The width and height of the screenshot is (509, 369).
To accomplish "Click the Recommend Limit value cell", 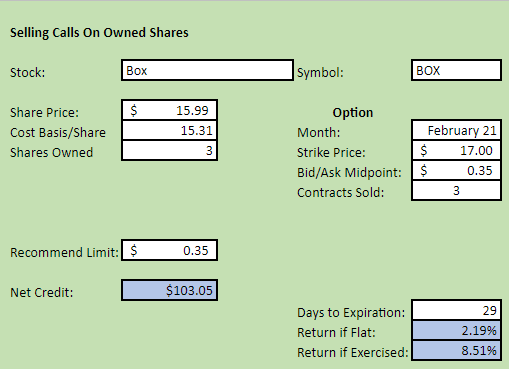I will tap(169, 250).
